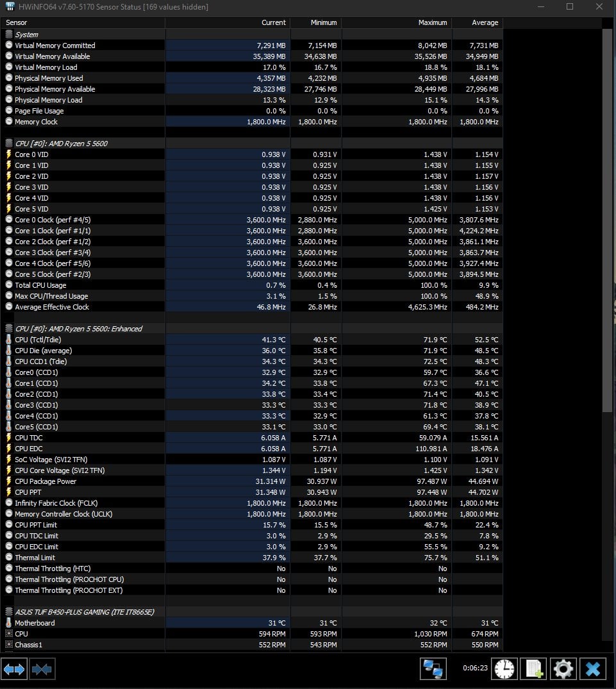Collapse the ASUS TUF B450-PLUS GAMING group
The width and height of the screenshot is (616, 689).
(8, 611)
